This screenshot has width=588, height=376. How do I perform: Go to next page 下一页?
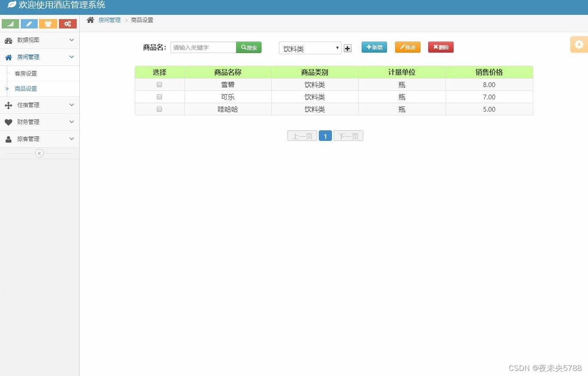point(348,136)
